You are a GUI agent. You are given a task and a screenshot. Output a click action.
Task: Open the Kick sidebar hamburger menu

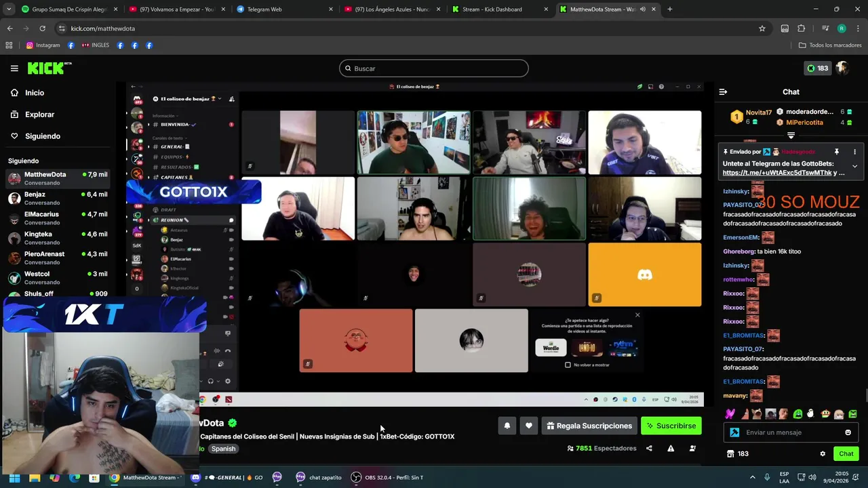[x=14, y=68]
